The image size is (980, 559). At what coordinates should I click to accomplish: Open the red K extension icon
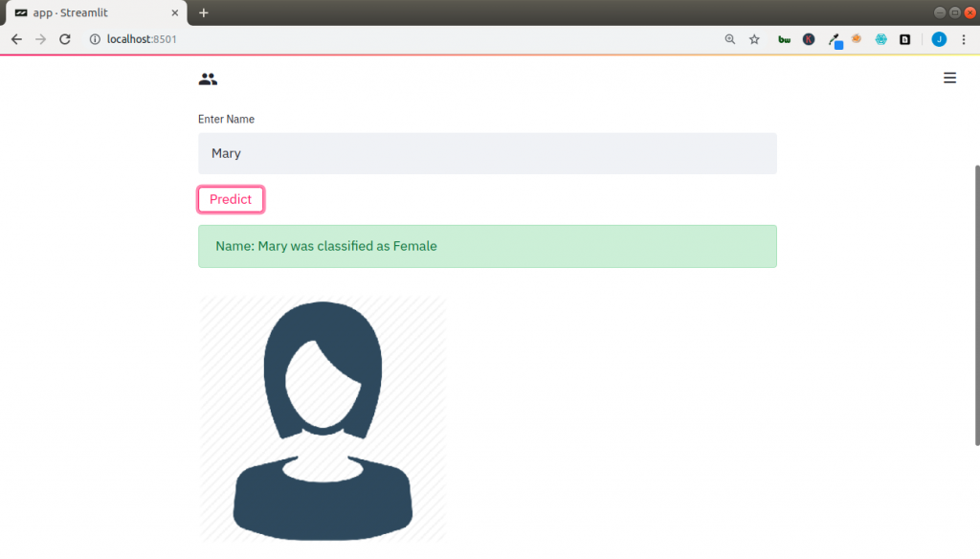[x=808, y=39]
